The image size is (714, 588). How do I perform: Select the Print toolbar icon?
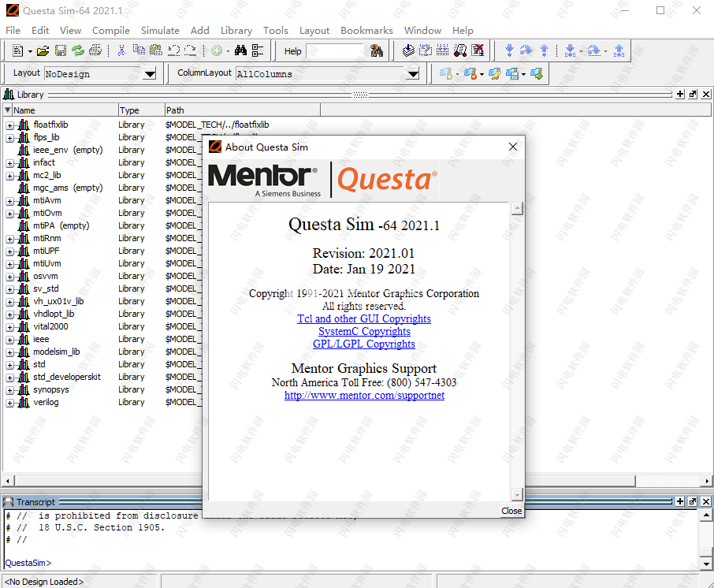point(96,50)
